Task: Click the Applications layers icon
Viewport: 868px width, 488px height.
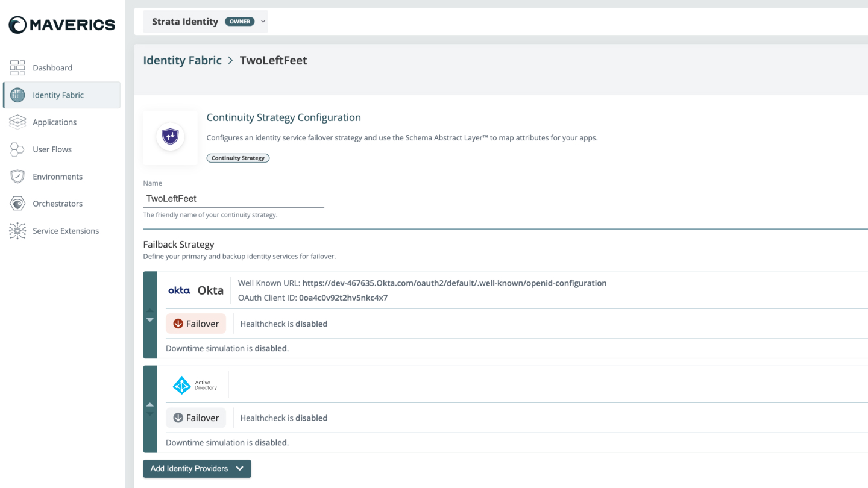Action: pos(17,122)
